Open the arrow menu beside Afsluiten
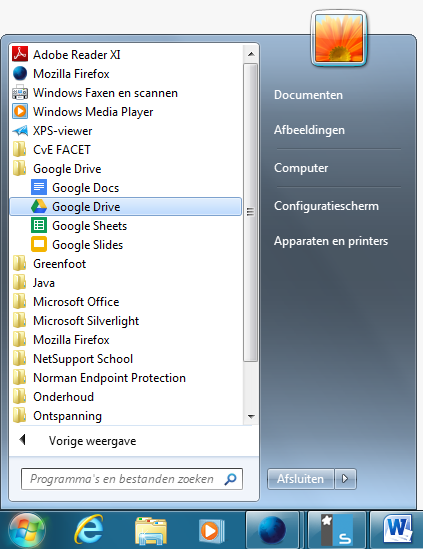The width and height of the screenshot is (423, 549). 345,479
